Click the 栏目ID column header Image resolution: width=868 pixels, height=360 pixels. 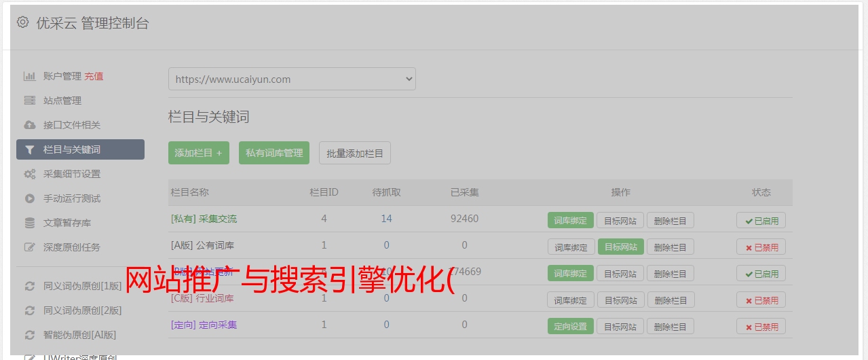click(x=324, y=192)
